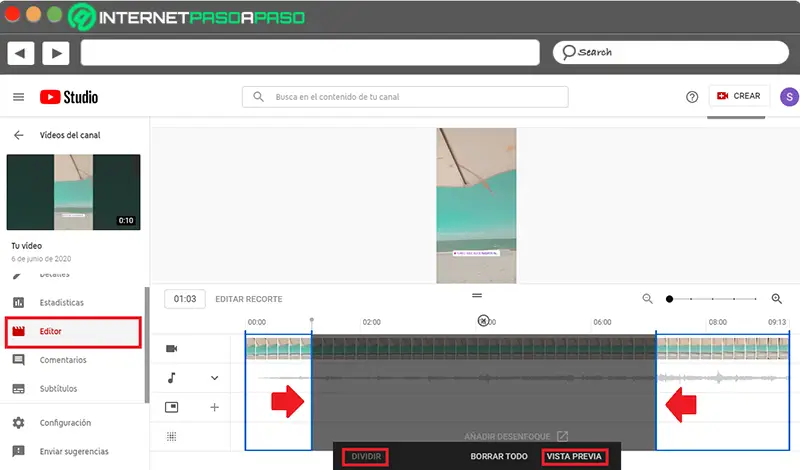The image size is (800, 470).
Task: Click AÑADIR DESENFOQUE link
Action: point(507,437)
